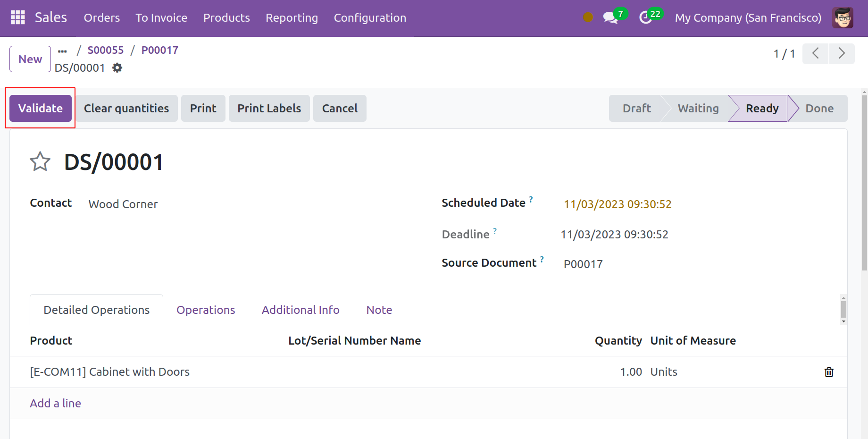
Task: Click Print Labels
Action: (269, 108)
